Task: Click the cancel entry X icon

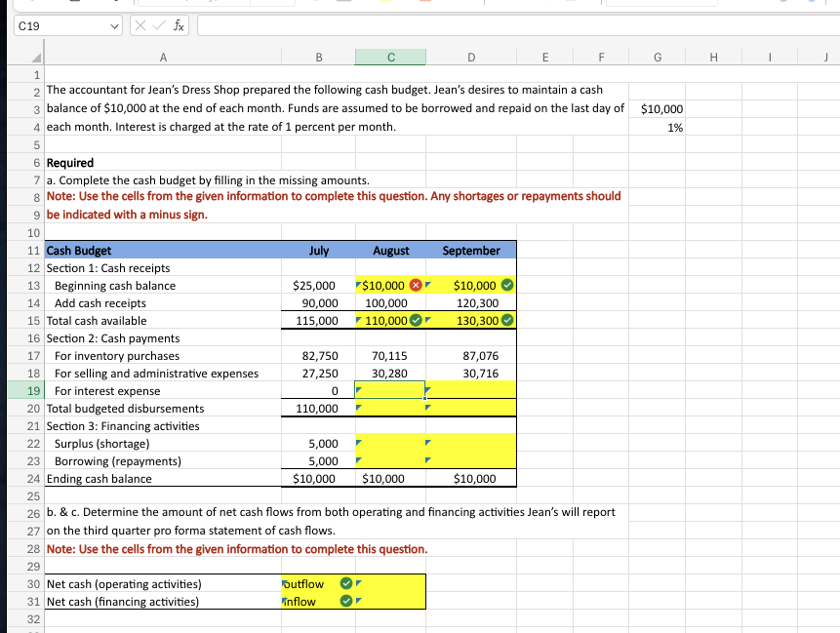Action: tap(140, 25)
